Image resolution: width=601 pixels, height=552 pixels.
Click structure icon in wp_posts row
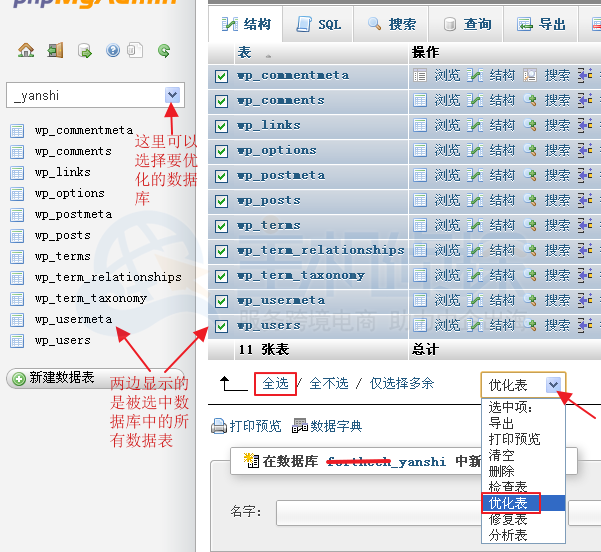[x=475, y=200]
